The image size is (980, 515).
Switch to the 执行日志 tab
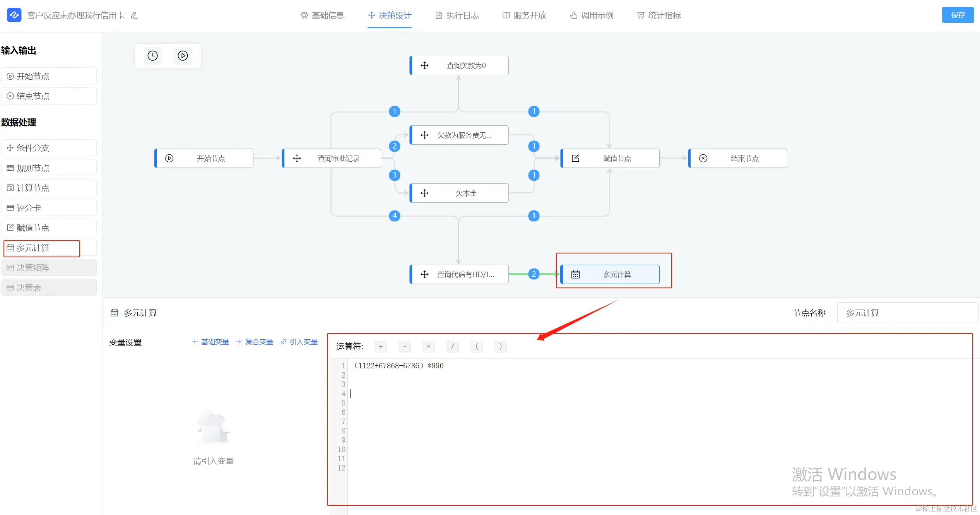pyautogui.click(x=457, y=15)
